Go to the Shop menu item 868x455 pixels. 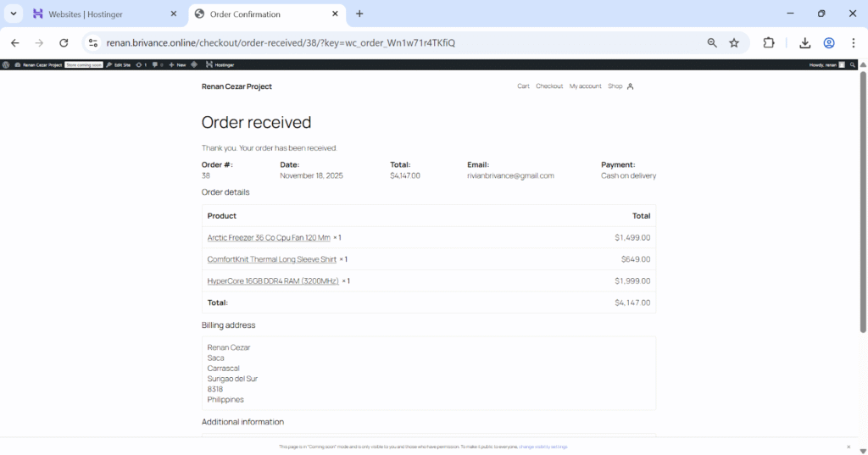click(x=615, y=86)
